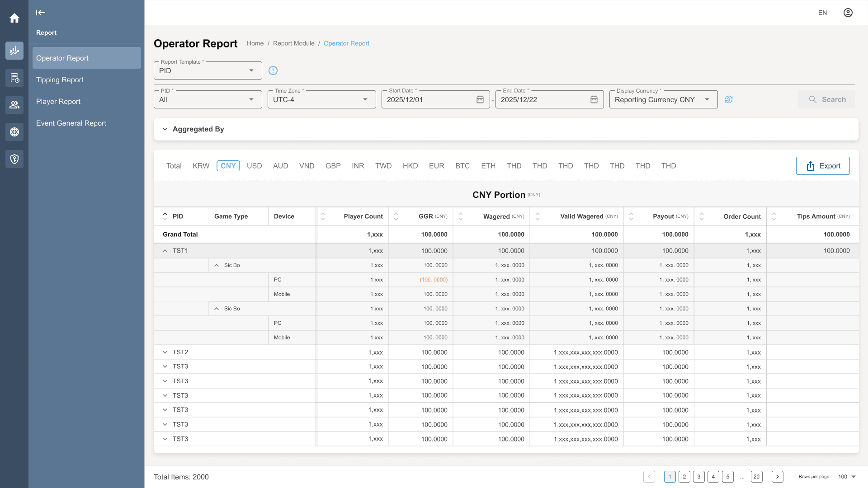This screenshot has width=868, height=488.
Task: Open the document log icon in sidebar
Action: point(14,78)
